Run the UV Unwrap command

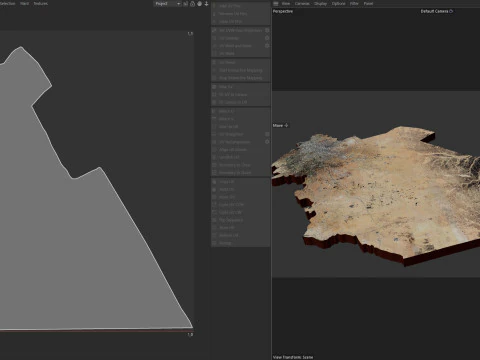click(238, 38)
